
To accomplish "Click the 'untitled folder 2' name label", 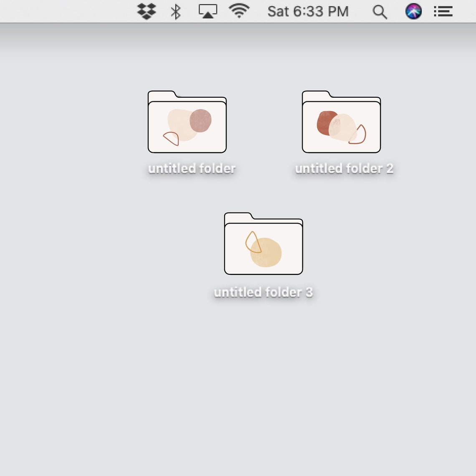I will [x=344, y=168].
